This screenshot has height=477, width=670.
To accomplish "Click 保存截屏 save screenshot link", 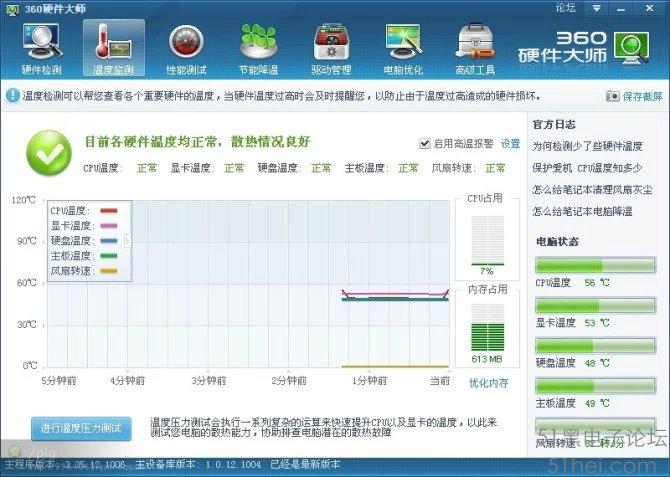I will (642, 96).
